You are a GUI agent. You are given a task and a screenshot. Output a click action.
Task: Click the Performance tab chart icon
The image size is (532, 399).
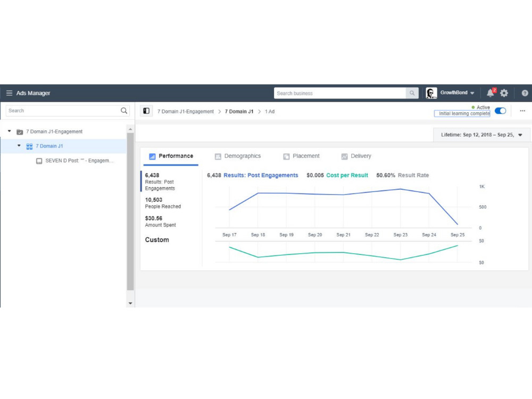(152, 156)
